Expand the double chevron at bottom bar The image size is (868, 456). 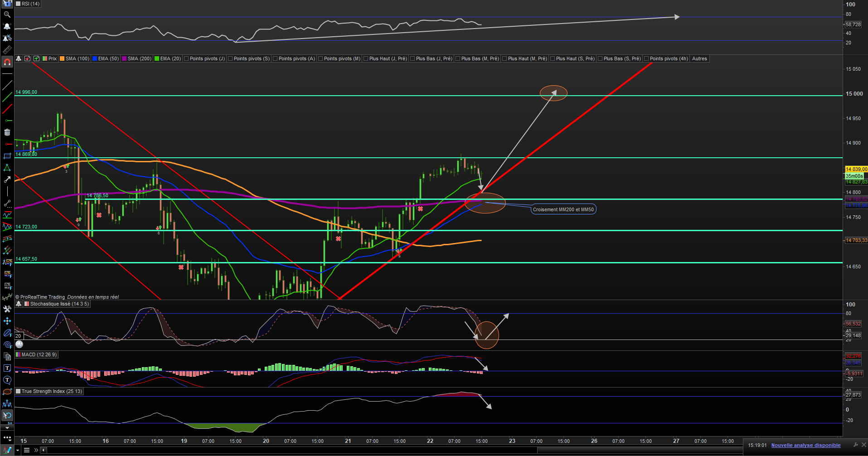36,450
